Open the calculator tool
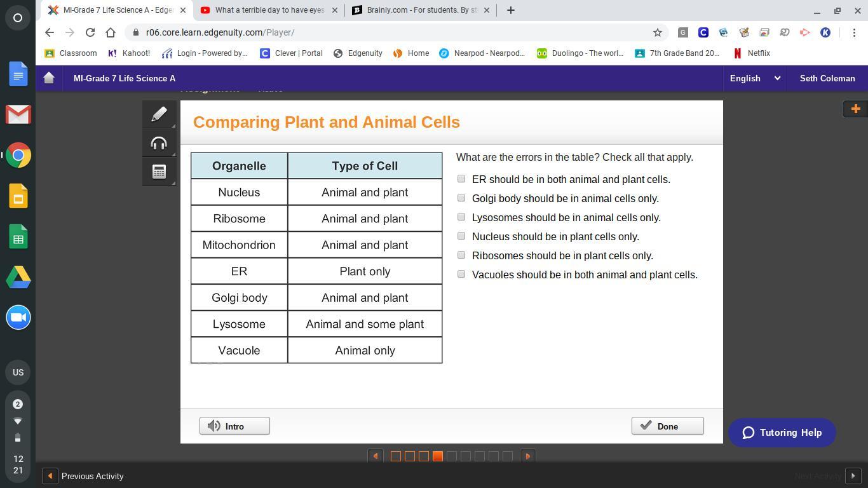Screen dimensions: 868x488 pos(159,172)
